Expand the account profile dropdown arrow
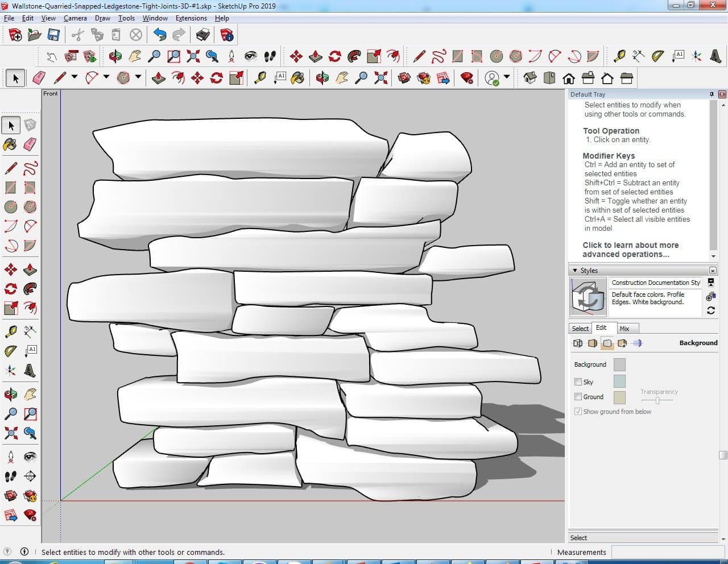Image resolution: width=728 pixels, height=564 pixels. (x=507, y=77)
